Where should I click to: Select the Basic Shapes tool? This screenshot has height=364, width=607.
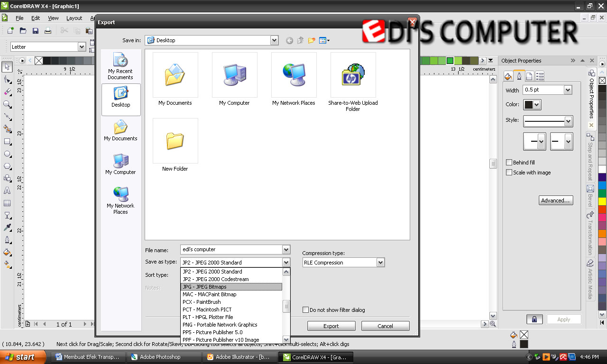[7, 178]
